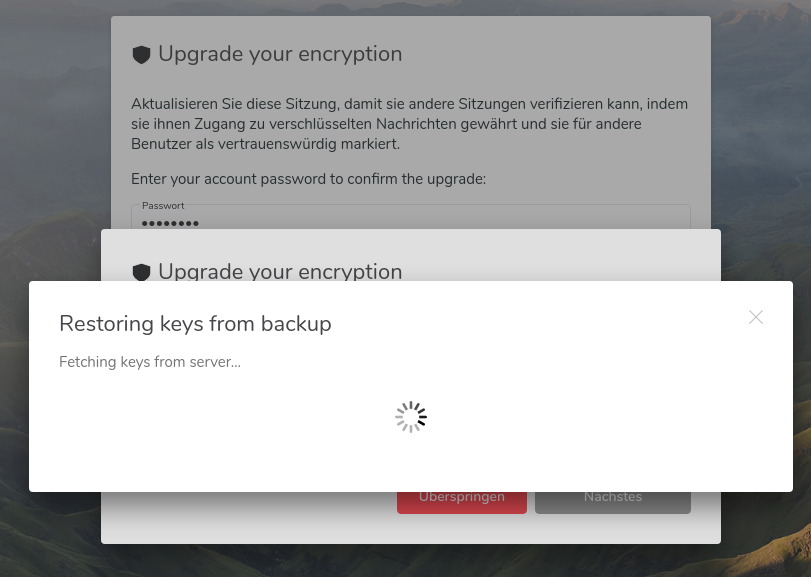Click the loading spinner in restoring keys dialog
This screenshot has height=577, width=811.
point(410,416)
